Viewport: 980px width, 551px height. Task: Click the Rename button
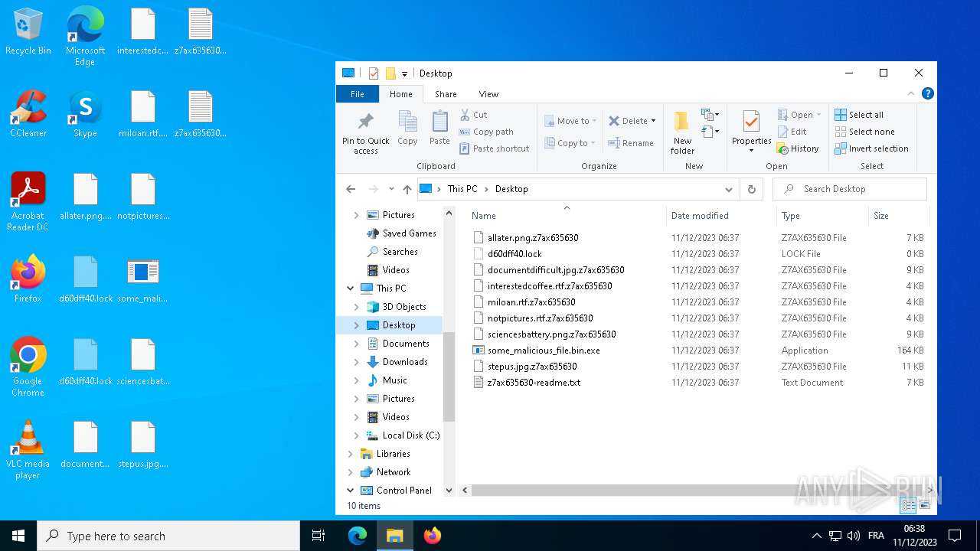coord(631,143)
